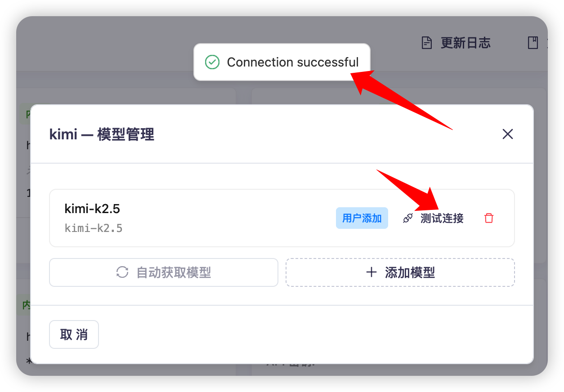Viewport: 564px width, 392px height.
Task: Click the refresh icon in 自动获取模型
Action: [x=122, y=272]
